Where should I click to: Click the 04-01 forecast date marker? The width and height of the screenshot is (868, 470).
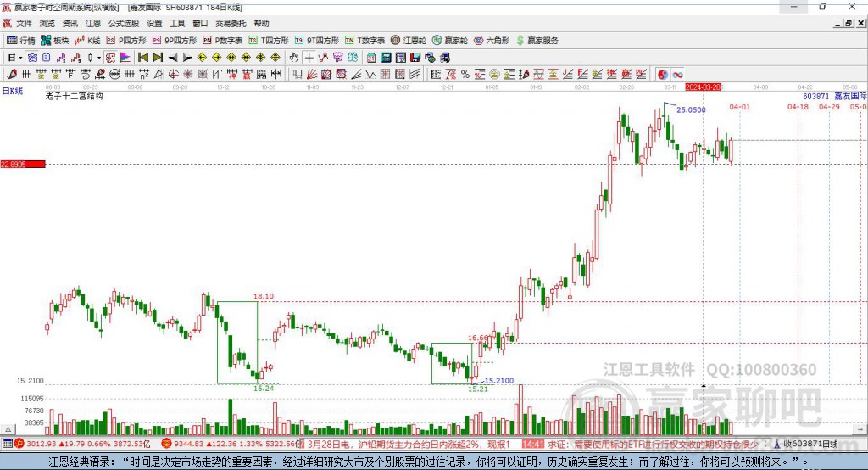tap(739, 106)
